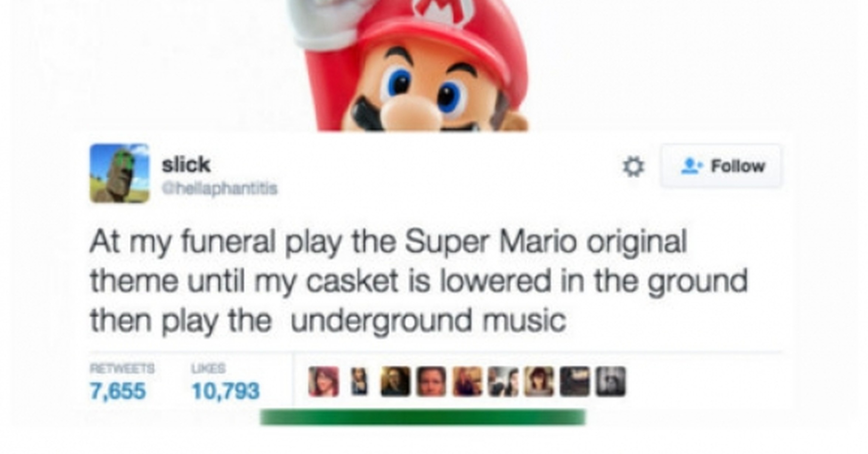Open the fifth liker avatar with blonde hair
The width and height of the screenshot is (868, 454).
pos(467,382)
